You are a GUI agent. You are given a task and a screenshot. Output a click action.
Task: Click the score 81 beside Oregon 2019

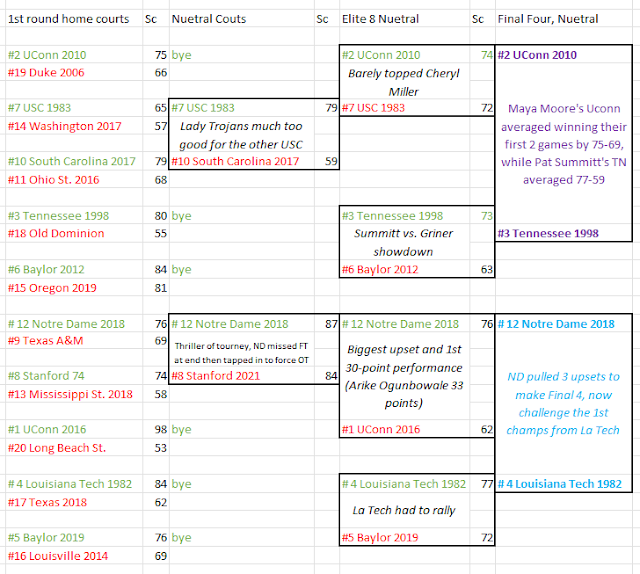click(156, 288)
